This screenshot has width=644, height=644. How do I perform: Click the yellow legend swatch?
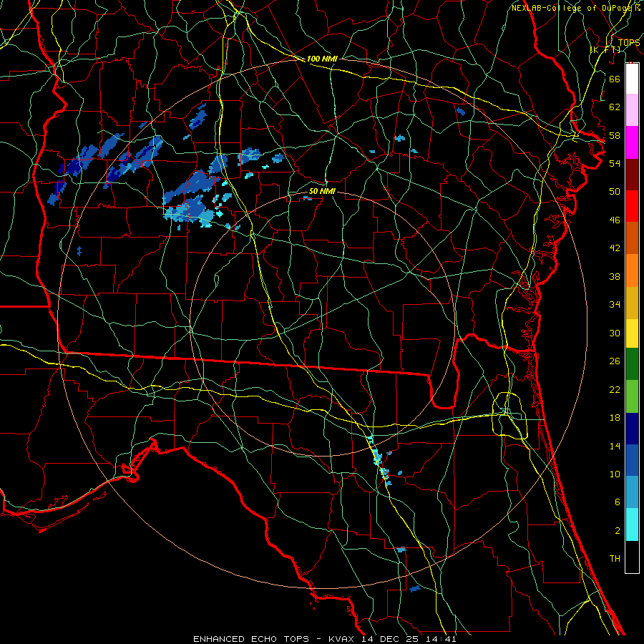point(632,333)
